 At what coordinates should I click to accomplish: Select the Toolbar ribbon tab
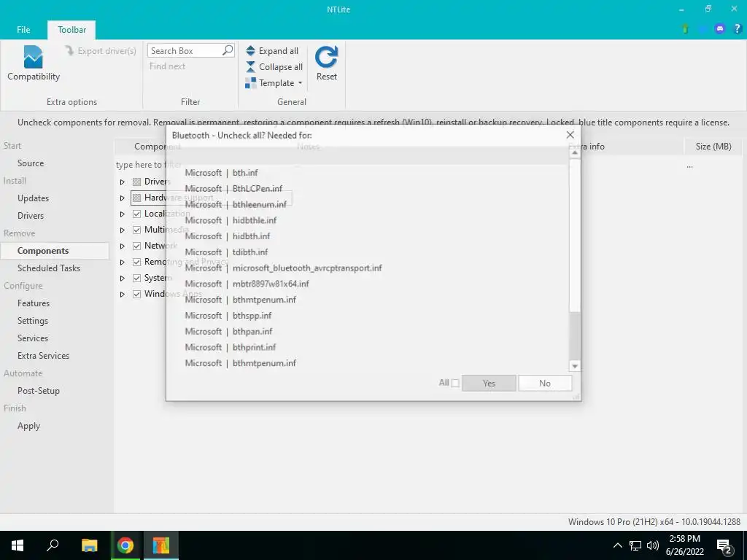click(71, 29)
